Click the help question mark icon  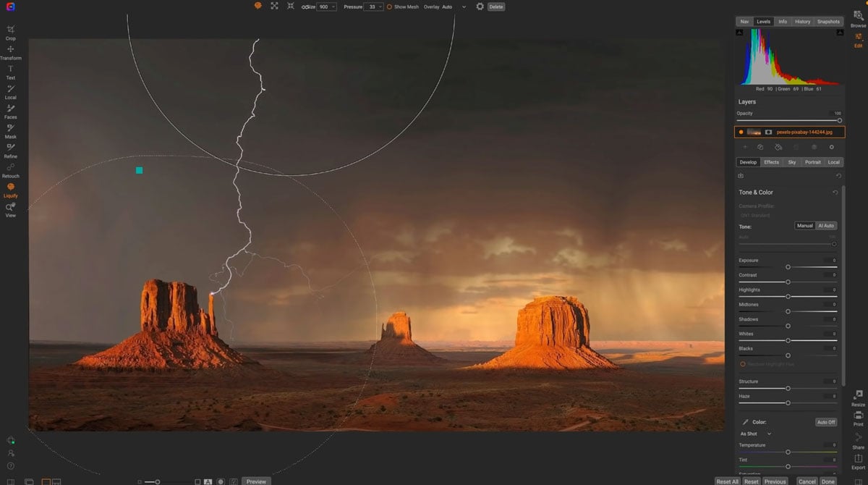(11, 465)
